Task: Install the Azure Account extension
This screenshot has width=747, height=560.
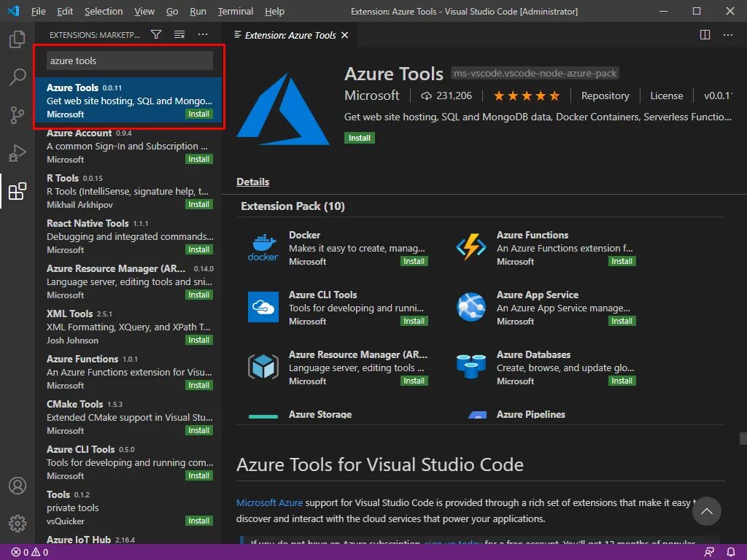Action: pos(198,159)
